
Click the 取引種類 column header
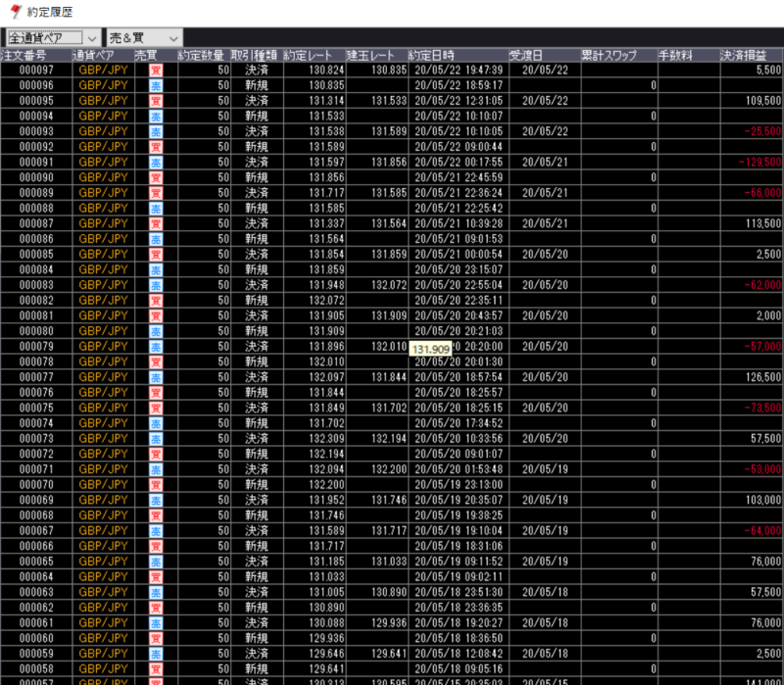pos(255,55)
